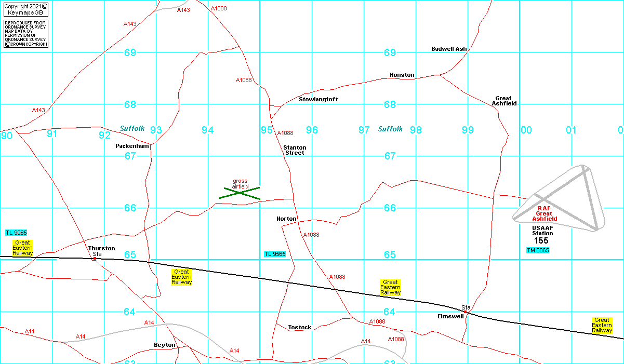Select the Stowlangtoft place label
The height and width of the screenshot is (364, 624).
point(318,99)
